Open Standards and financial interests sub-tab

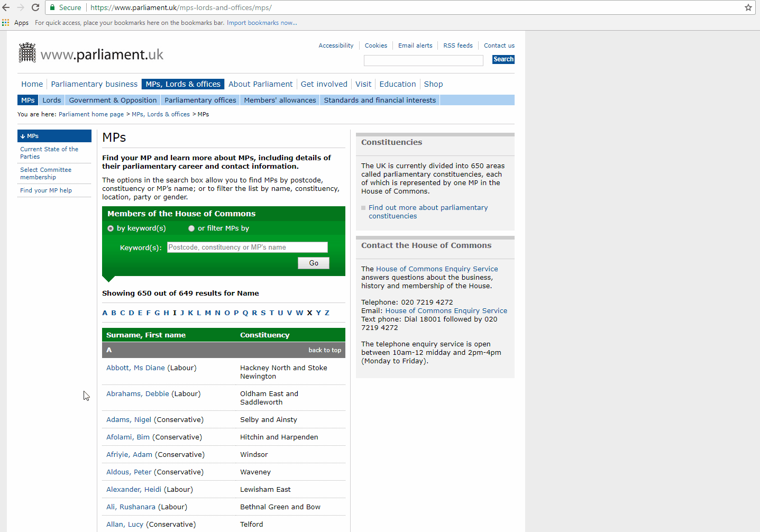380,100
